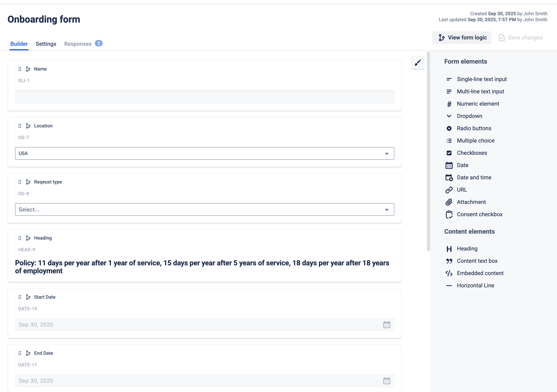Open the Responses tab
This screenshot has width=557, height=392.
[x=78, y=44]
